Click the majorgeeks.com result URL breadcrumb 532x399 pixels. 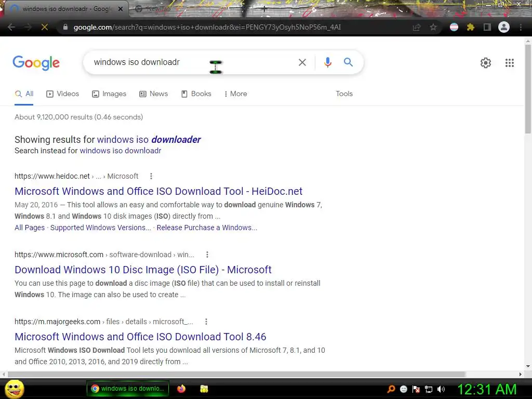[103, 322]
